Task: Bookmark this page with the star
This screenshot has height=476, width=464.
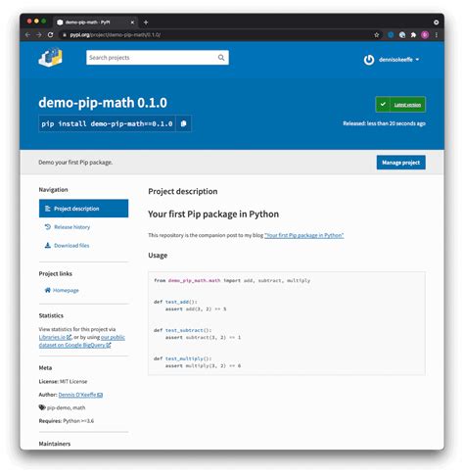Action: 377,35
